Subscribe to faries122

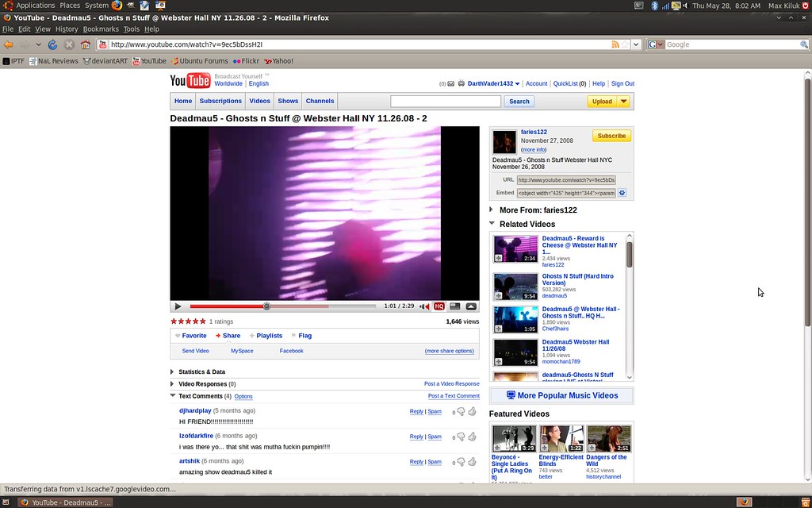click(x=611, y=136)
